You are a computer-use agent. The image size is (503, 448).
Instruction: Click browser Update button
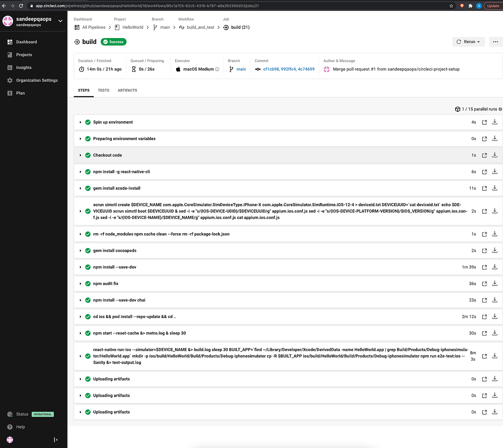(x=493, y=6)
